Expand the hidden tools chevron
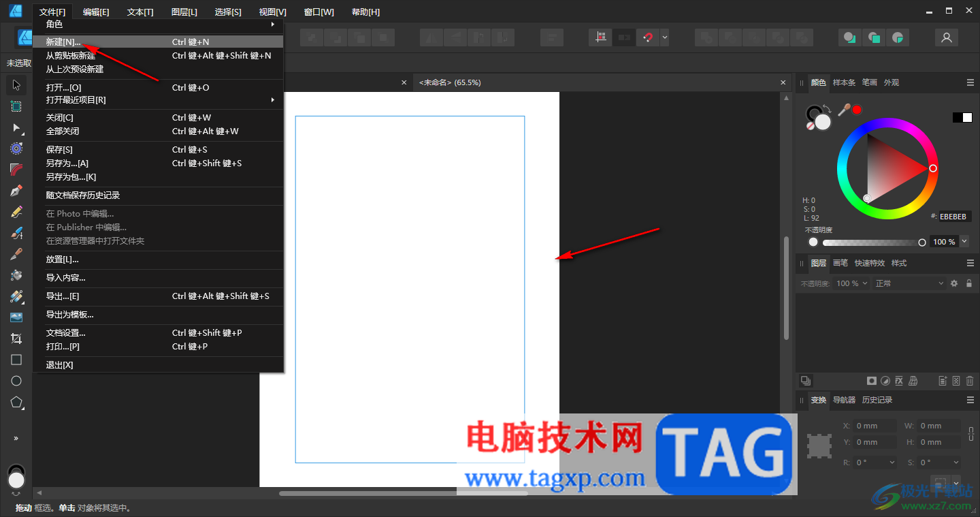This screenshot has width=980, height=517. [x=16, y=438]
